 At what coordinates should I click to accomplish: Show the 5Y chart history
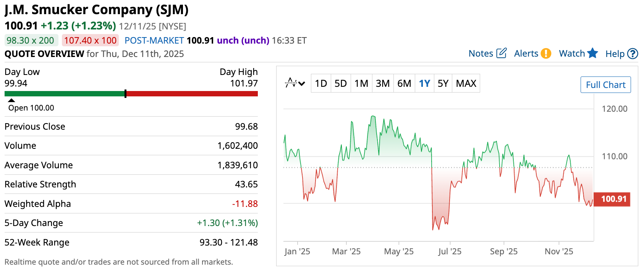click(x=443, y=83)
